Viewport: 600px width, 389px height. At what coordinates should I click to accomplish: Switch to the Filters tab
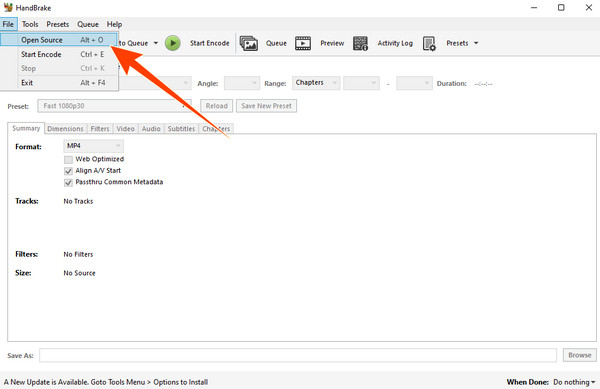pyautogui.click(x=100, y=129)
